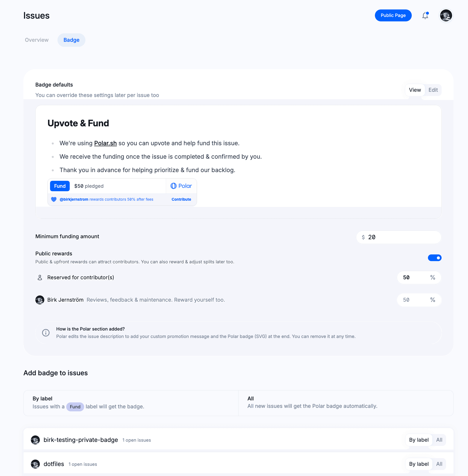Image resolution: width=468 pixels, height=476 pixels.
Task: Click '1 open issues' beside dotfiles
Action: coord(83,464)
